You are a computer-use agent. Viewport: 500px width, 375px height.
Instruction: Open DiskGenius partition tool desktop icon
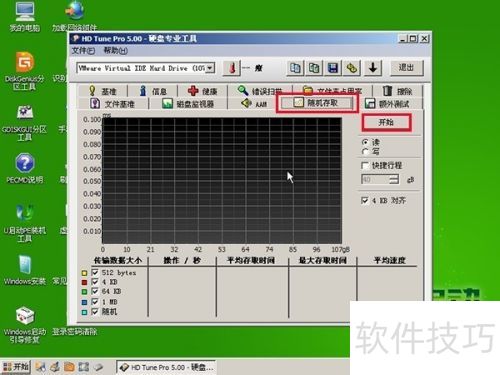pyautogui.click(x=24, y=71)
